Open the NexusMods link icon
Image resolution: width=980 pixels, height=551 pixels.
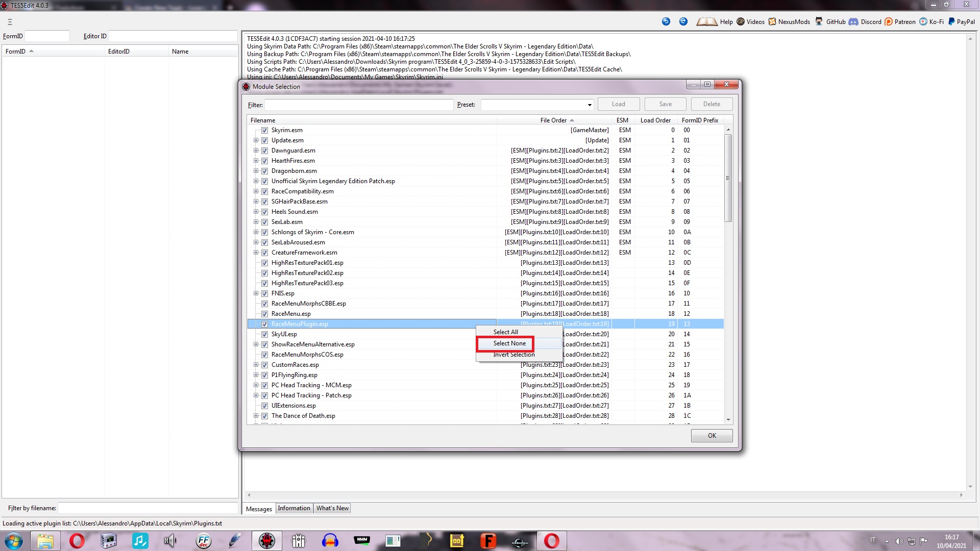click(x=772, y=21)
